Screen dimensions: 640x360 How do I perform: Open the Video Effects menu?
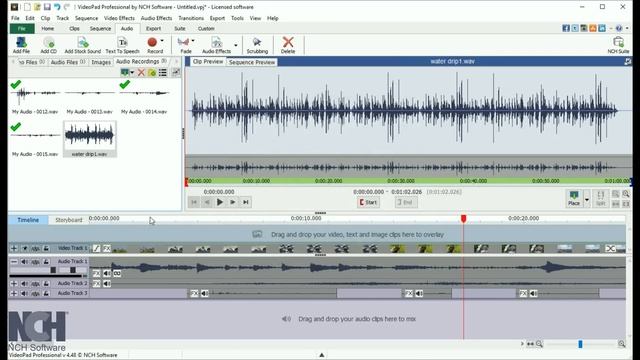[x=119, y=18]
